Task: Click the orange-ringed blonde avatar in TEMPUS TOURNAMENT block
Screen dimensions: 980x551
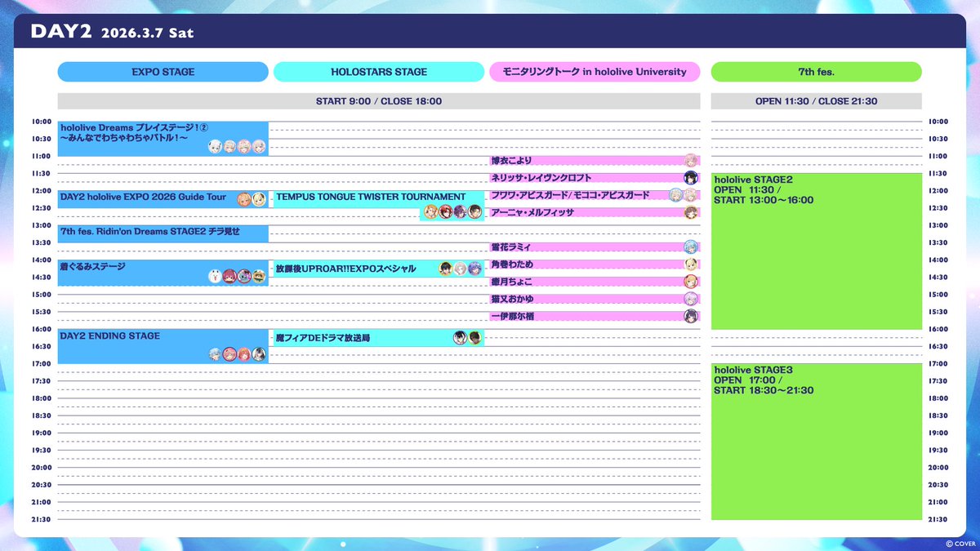Action: click(x=430, y=212)
